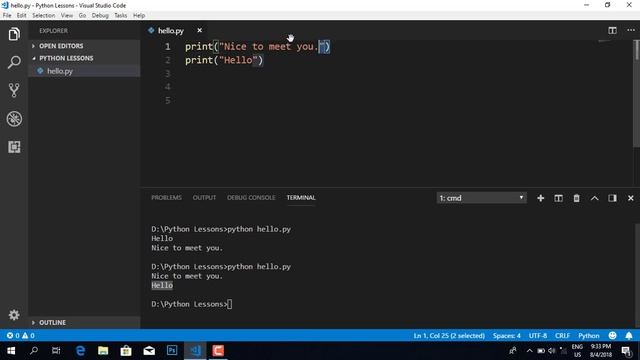
Task: Open the Windows Start menu
Action: pyautogui.click(x=11, y=351)
